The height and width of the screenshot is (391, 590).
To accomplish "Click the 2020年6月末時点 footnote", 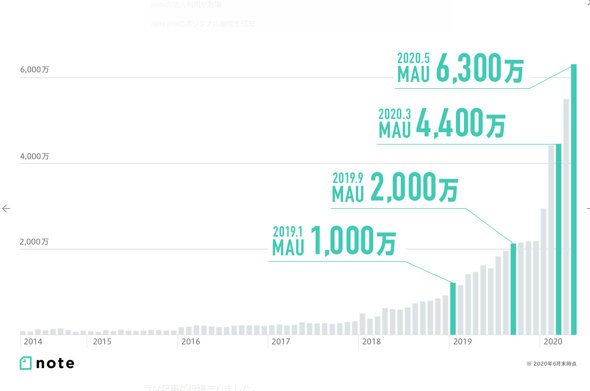I will click(552, 364).
